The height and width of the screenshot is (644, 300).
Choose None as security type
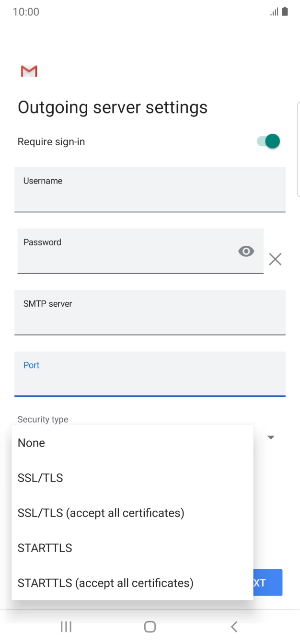pos(32,443)
